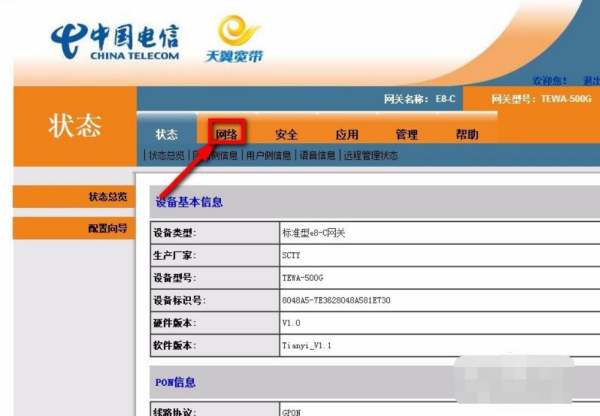Click the 硬件版本 label cell
Viewport: 600px width, 416px height.
pos(215,323)
